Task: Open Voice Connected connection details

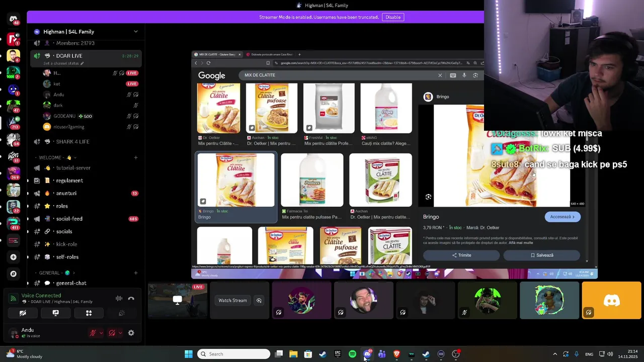Action: point(41,296)
